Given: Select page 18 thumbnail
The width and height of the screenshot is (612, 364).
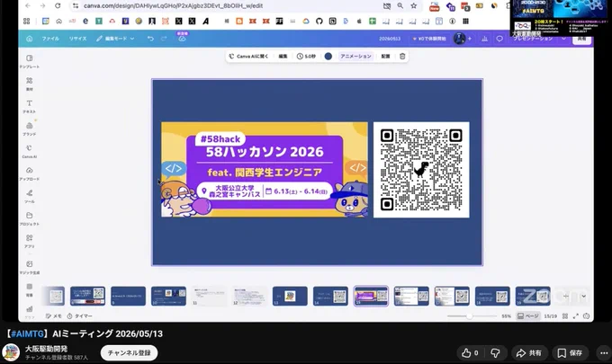Looking at the screenshot, I should pyautogui.click(x=492, y=297).
